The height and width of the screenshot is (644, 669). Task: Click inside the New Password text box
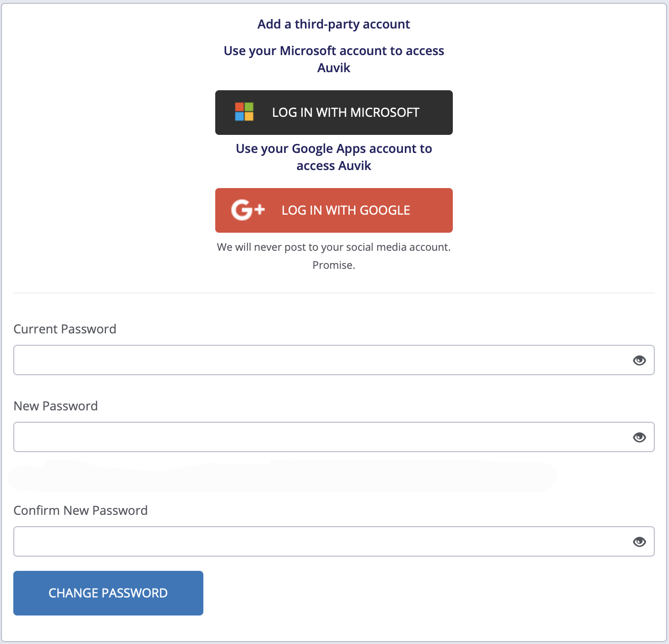pos(334,437)
